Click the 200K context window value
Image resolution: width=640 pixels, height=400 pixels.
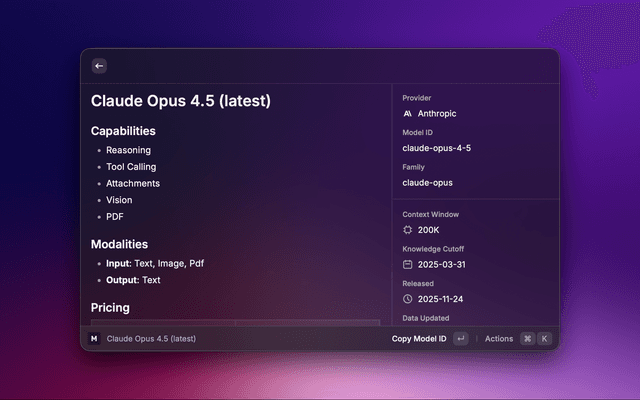pos(429,230)
